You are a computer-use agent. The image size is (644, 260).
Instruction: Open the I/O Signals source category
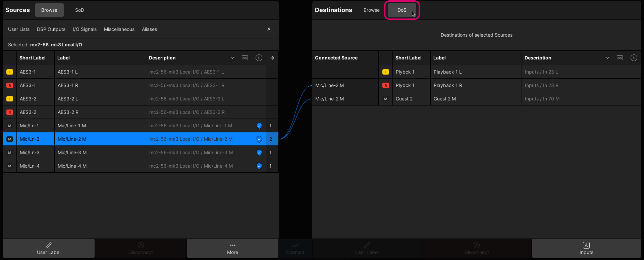(x=85, y=29)
